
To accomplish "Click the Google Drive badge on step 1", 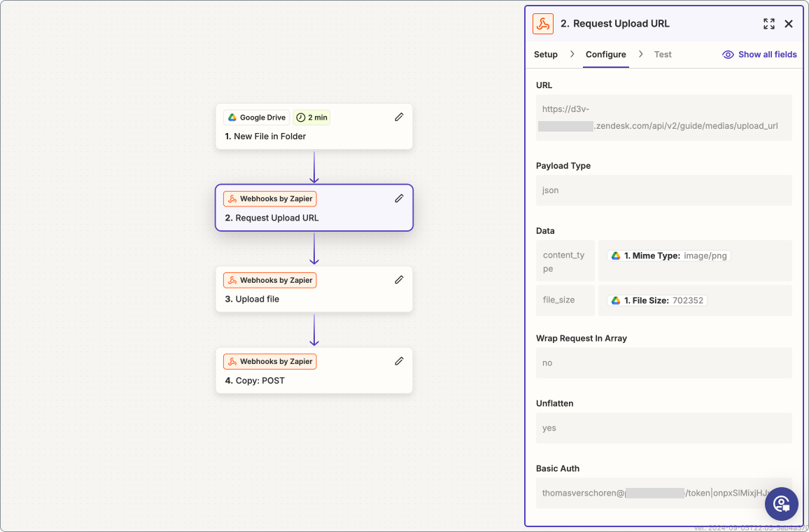I will [x=256, y=118].
